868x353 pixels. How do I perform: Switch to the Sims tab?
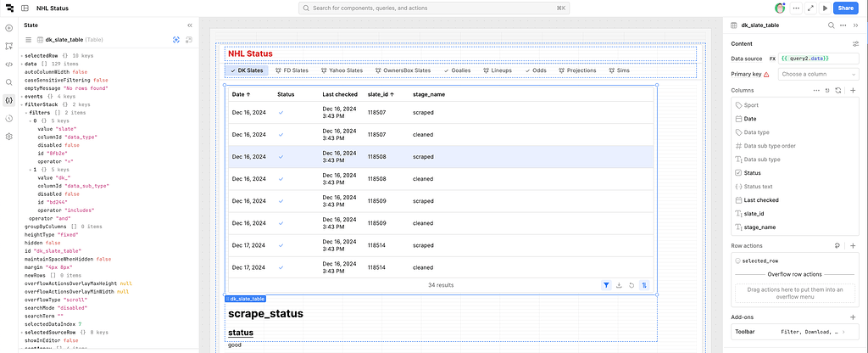tap(618, 71)
